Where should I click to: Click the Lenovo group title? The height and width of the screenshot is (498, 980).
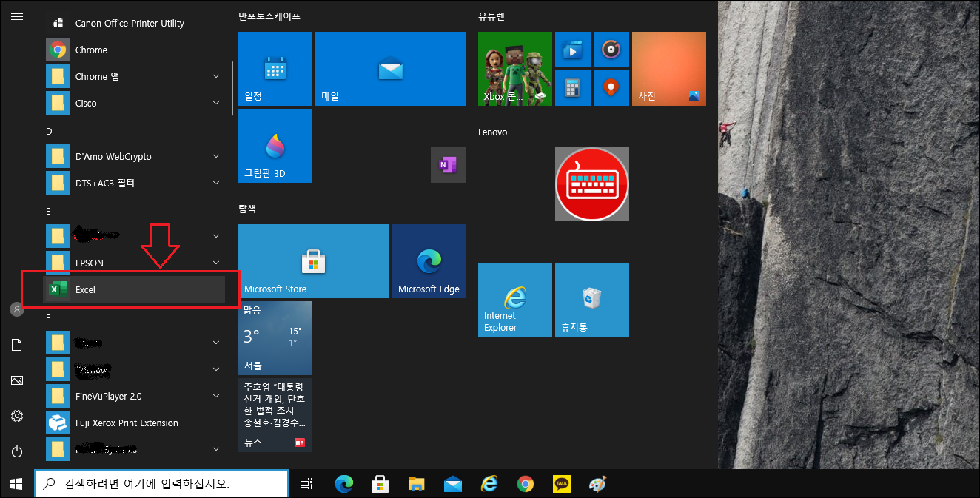493,132
